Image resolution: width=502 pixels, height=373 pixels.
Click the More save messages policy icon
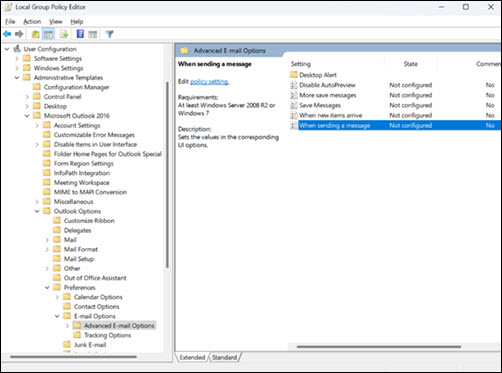293,95
